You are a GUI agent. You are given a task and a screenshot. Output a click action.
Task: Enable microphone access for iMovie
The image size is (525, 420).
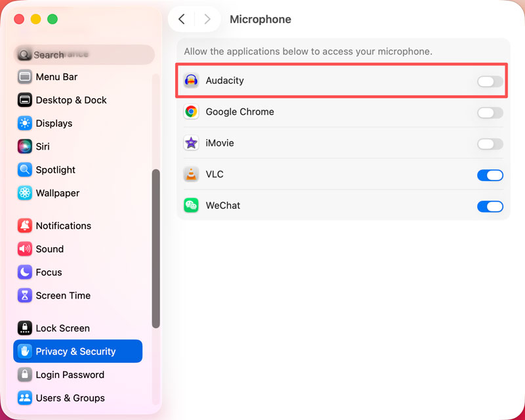pyautogui.click(x=490, y=143)
